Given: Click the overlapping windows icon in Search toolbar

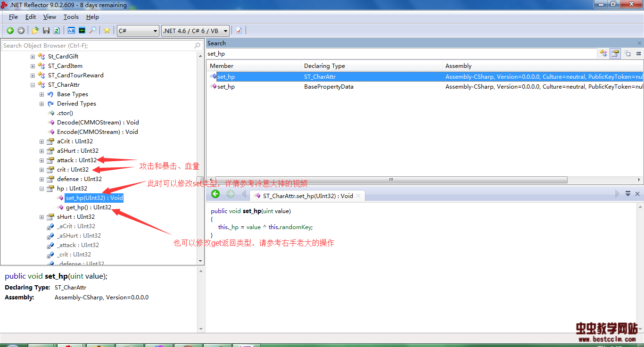Looking at the screenshot, I should [x=627, y=54].
